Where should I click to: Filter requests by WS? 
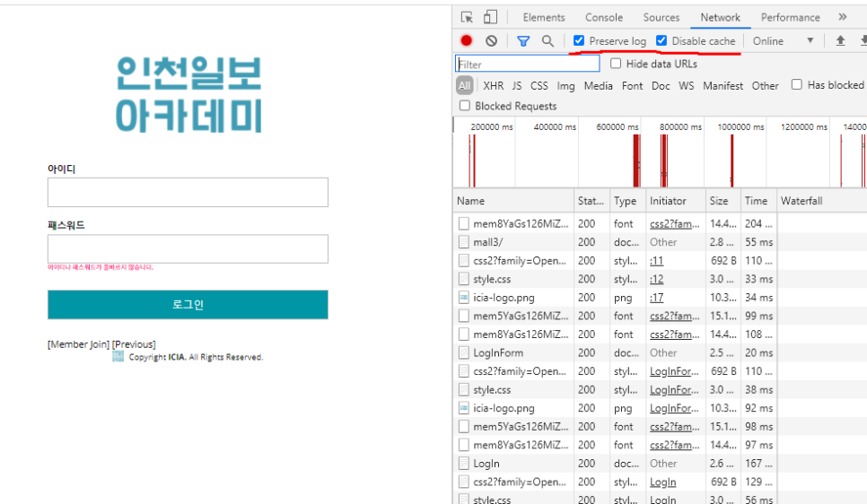(687, 86)
